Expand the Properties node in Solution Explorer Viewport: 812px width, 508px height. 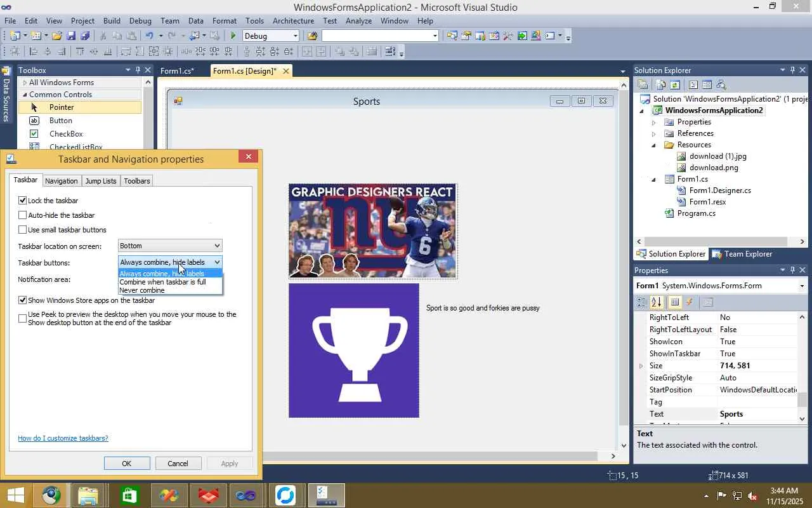tap(653, 122)
